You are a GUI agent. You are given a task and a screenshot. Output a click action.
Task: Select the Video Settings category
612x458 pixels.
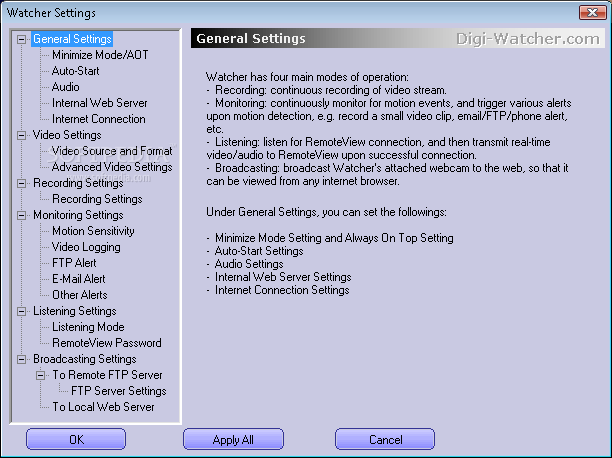(67, 135)
